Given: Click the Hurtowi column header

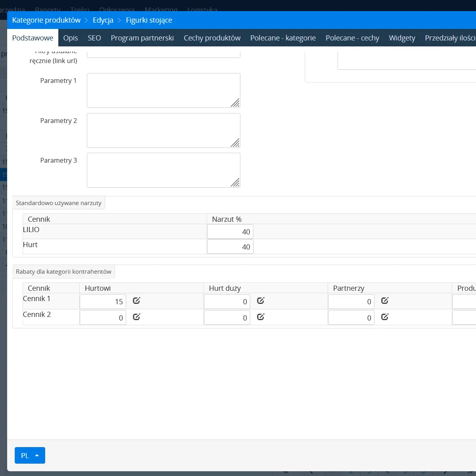Looking at the screenshot, I should (98, 288).
